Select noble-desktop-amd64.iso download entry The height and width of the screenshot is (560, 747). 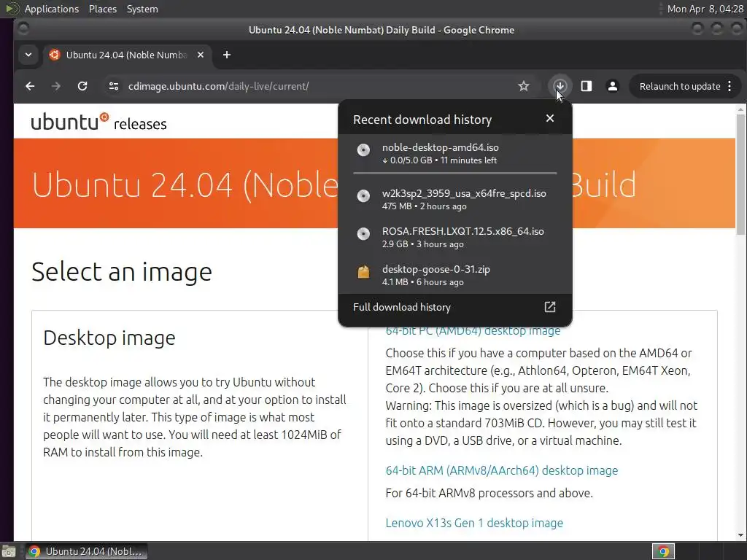click(x=455, y=153)
